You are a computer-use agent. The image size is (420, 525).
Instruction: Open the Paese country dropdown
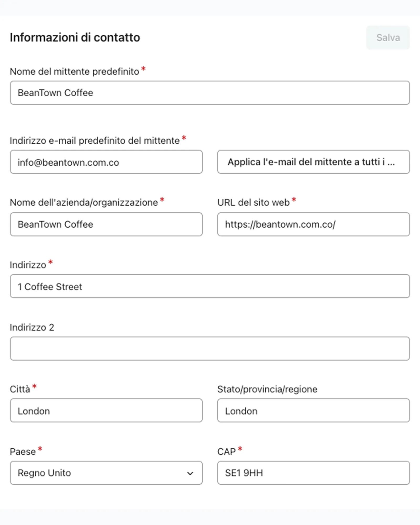coord(106,473)
